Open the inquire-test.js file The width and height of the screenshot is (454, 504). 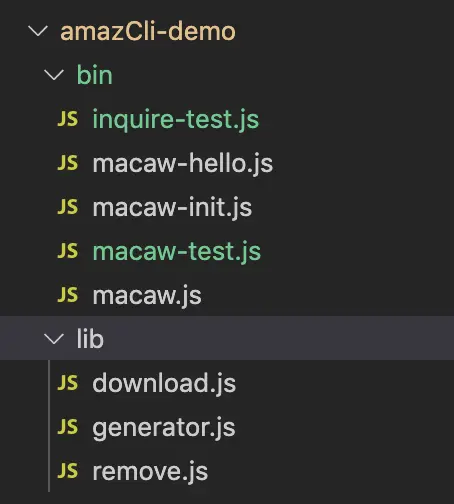(x=176, y=119)
